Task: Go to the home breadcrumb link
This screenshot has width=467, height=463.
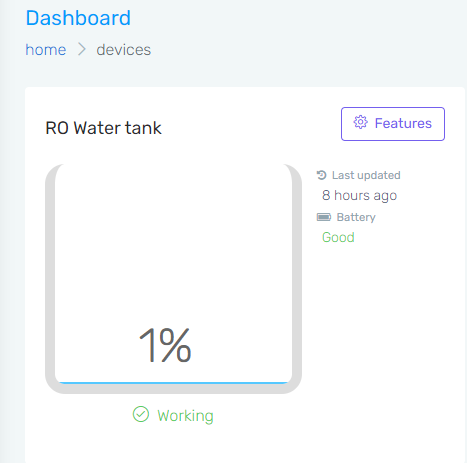Action: coord(46,50)
